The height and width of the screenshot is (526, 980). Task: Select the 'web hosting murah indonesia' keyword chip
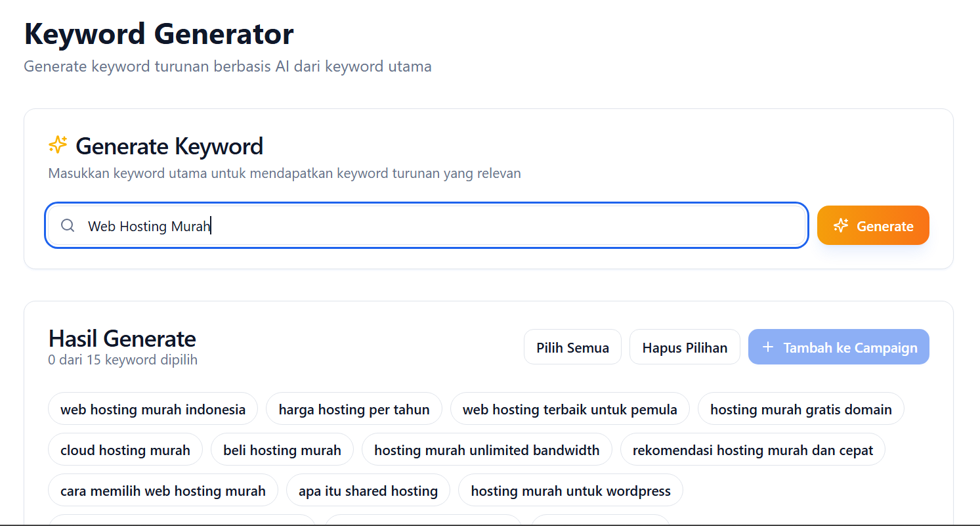[x=153, y=409]
